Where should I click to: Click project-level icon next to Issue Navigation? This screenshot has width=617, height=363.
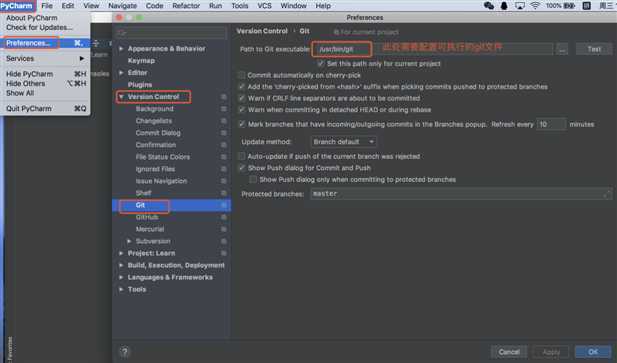point(224,181)
